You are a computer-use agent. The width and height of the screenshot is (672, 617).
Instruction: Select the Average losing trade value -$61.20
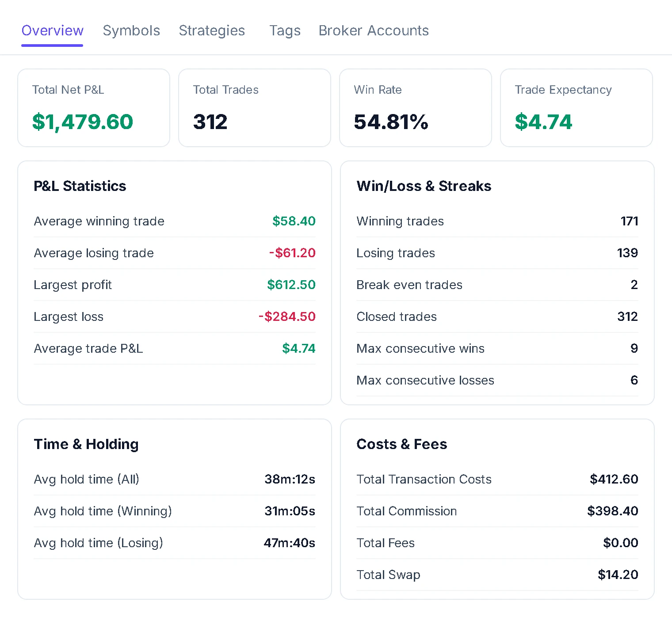click(292, 253)
